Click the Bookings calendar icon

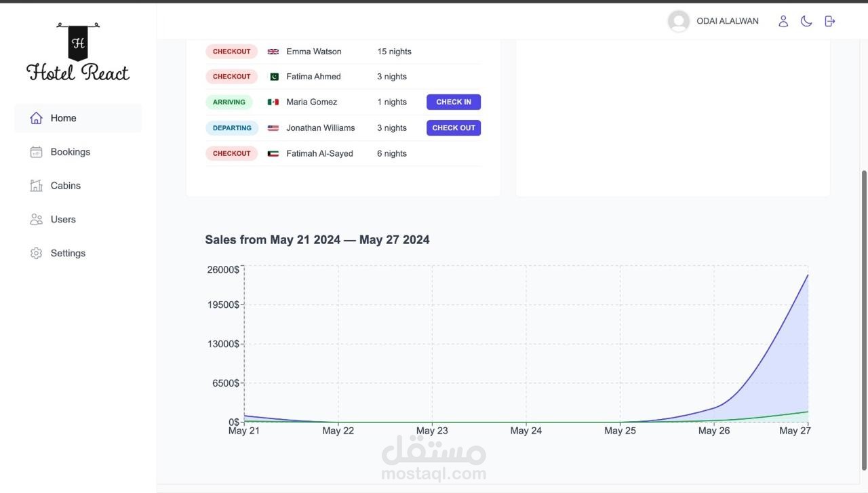coord(36,152)
